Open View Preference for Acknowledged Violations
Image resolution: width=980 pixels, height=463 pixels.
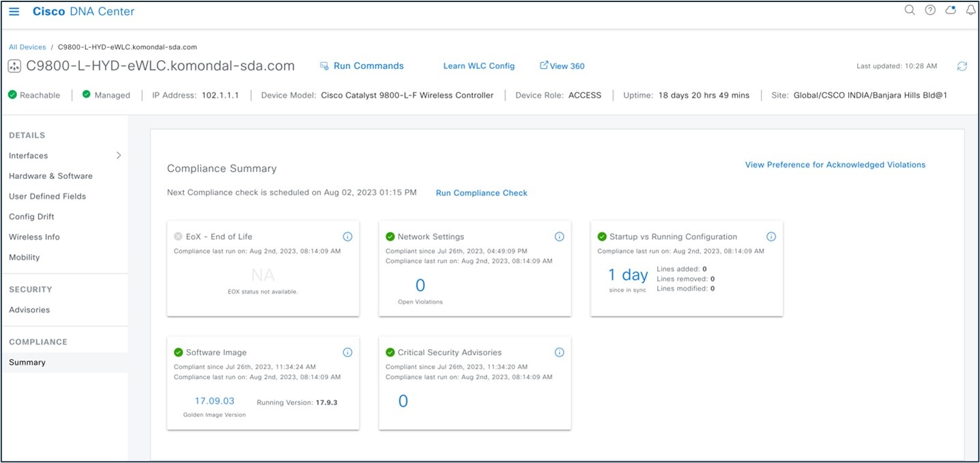835,165
